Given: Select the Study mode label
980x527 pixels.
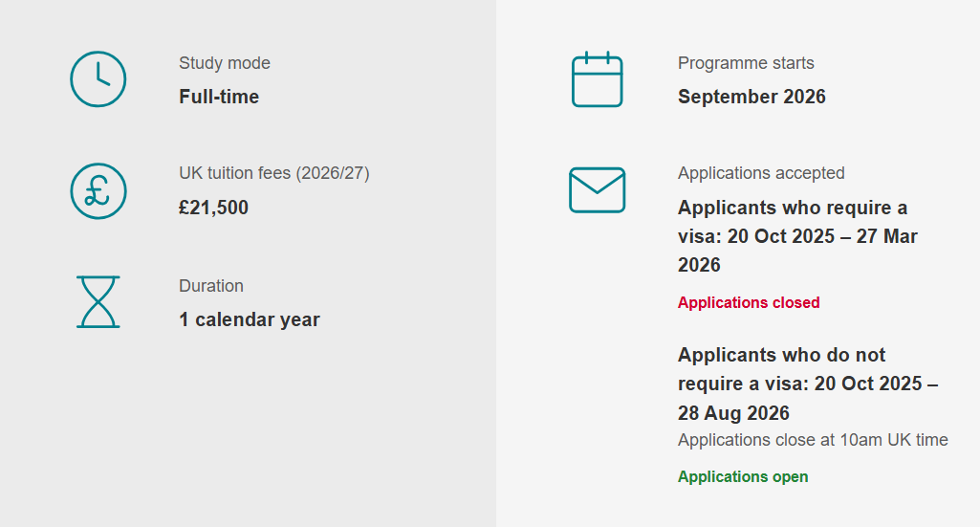Looking at the screenshot, I should coord(225,63).
